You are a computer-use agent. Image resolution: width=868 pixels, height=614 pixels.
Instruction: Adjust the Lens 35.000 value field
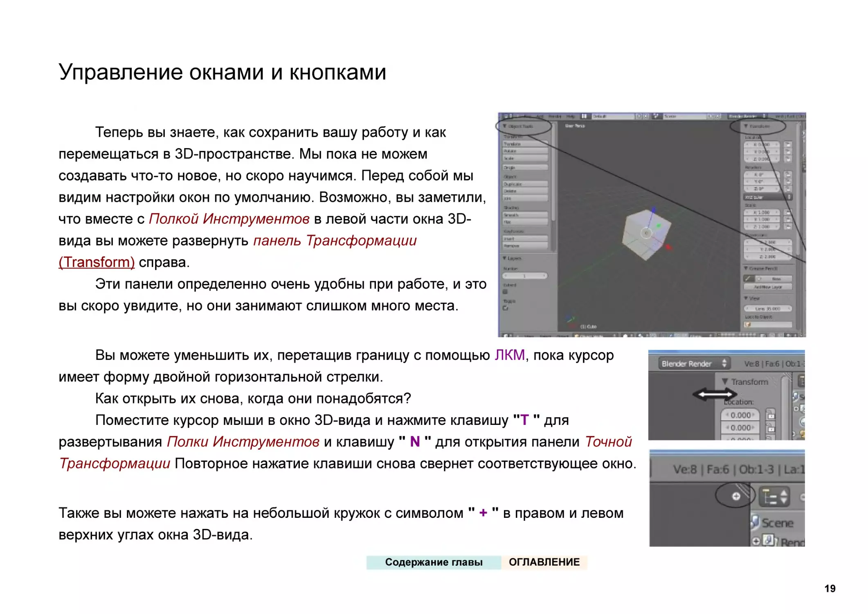[768, 308]
